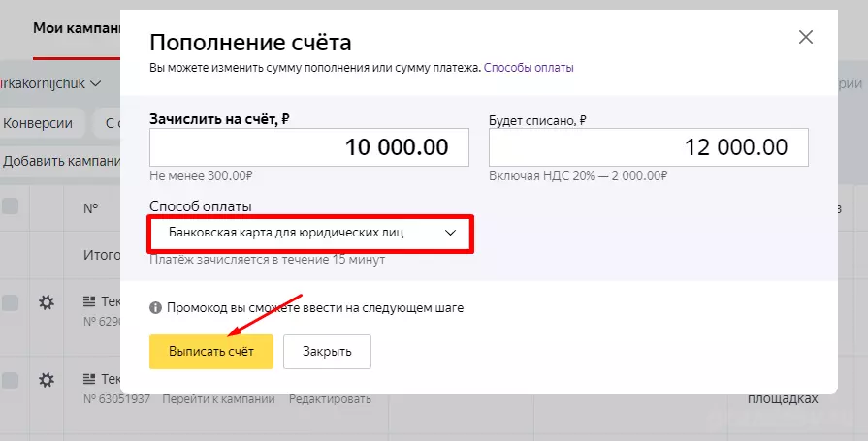
Task: Expand the Способ оплаты dropdown
Action: (310, 233)
